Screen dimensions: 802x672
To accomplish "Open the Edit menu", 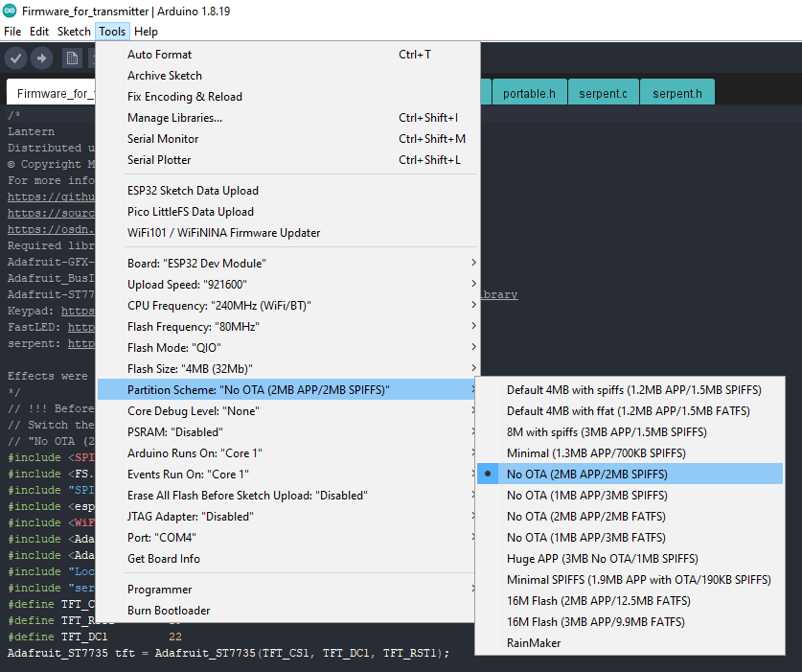I will (39, 32).
